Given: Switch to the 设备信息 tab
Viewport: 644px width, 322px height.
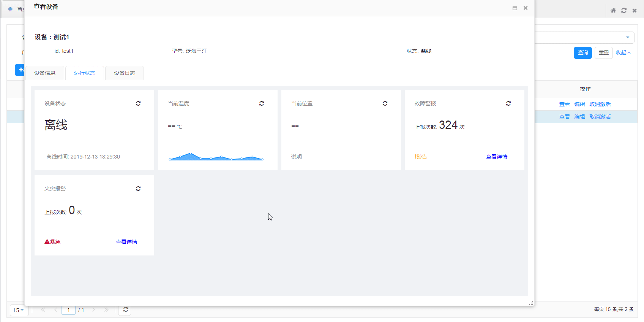Looking at the screenshot, I should coord(45,73).
